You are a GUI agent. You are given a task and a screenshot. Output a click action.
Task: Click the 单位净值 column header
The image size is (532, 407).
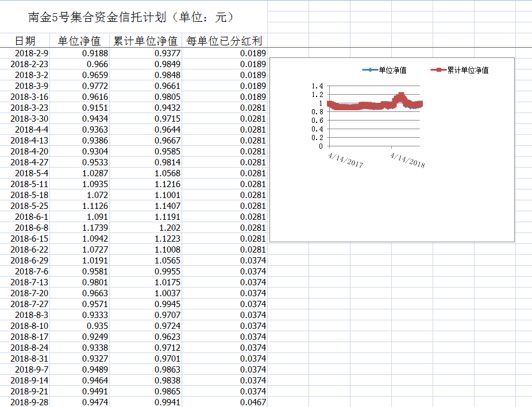pyautogui.click(x=79, y=41)
